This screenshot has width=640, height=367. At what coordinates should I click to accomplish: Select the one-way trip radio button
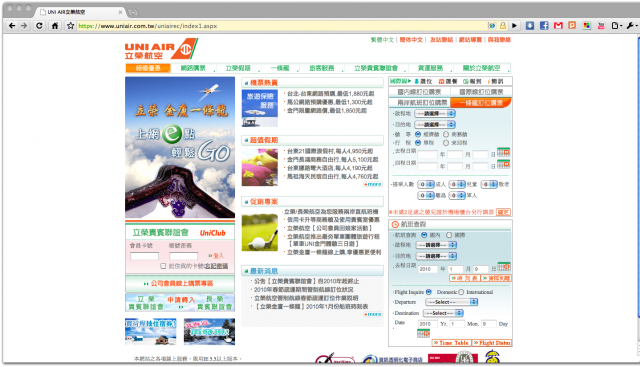click(418, 143)
